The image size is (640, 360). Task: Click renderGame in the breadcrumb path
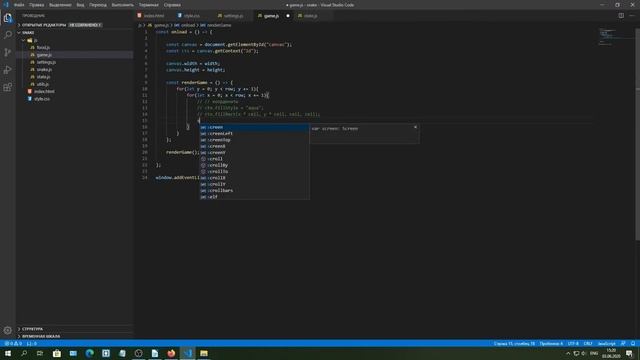(219, 25)
